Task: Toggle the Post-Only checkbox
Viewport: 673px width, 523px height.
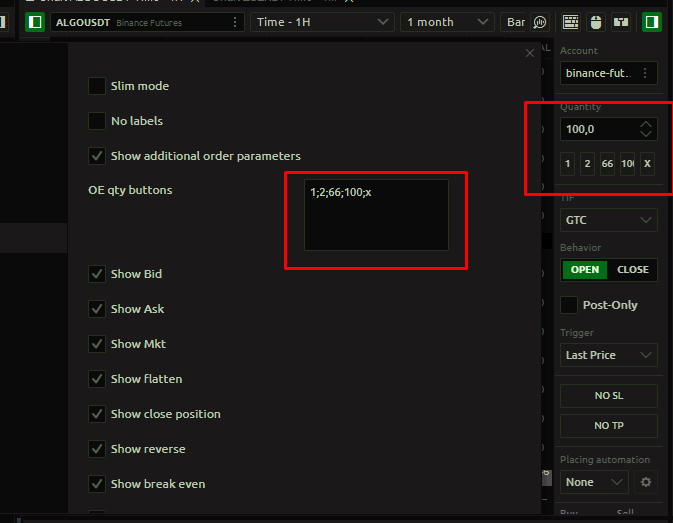Action: [x=569, y=305]
